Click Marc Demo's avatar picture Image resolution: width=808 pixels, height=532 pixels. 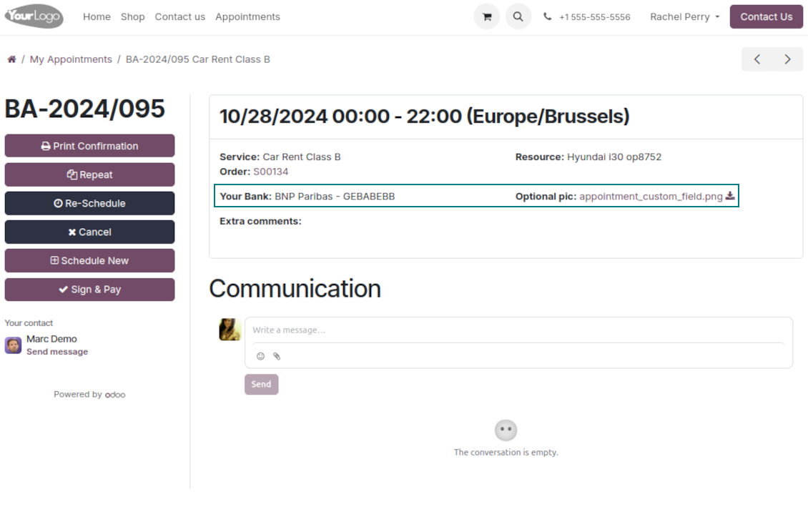(x=13, y=345)
